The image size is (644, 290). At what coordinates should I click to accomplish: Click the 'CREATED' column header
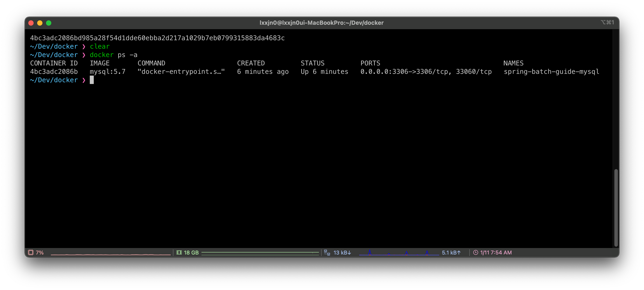(x=251, y=63)
